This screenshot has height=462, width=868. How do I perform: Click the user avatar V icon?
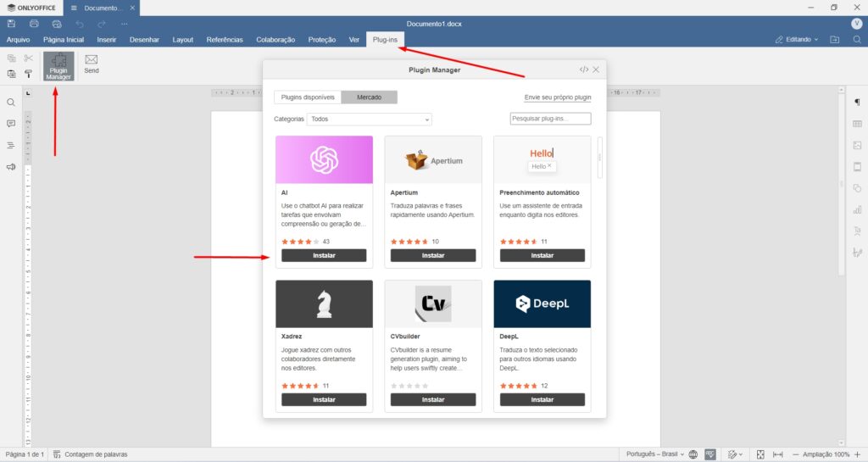pyautogui.click(x=856, y=23)
